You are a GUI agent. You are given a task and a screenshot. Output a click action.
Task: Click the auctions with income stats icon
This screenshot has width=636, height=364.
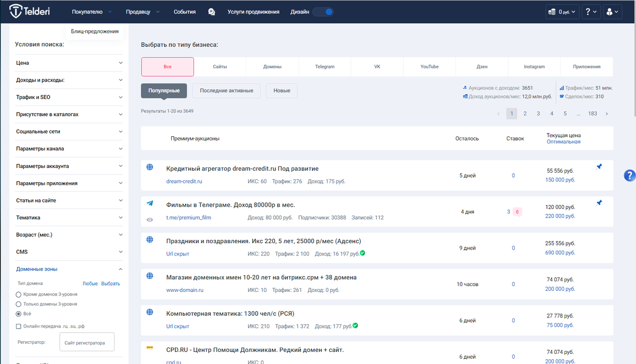click(x=465, y=88)
